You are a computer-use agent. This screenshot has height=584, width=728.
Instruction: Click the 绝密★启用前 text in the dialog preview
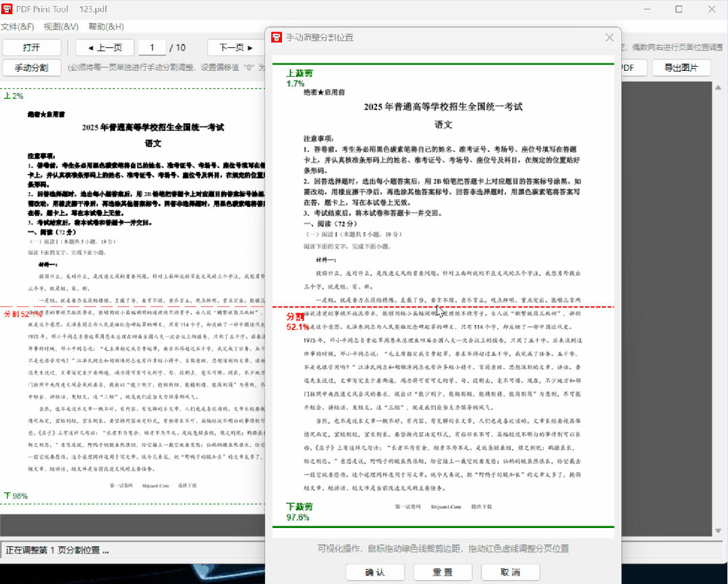click(x=324, y=92)
